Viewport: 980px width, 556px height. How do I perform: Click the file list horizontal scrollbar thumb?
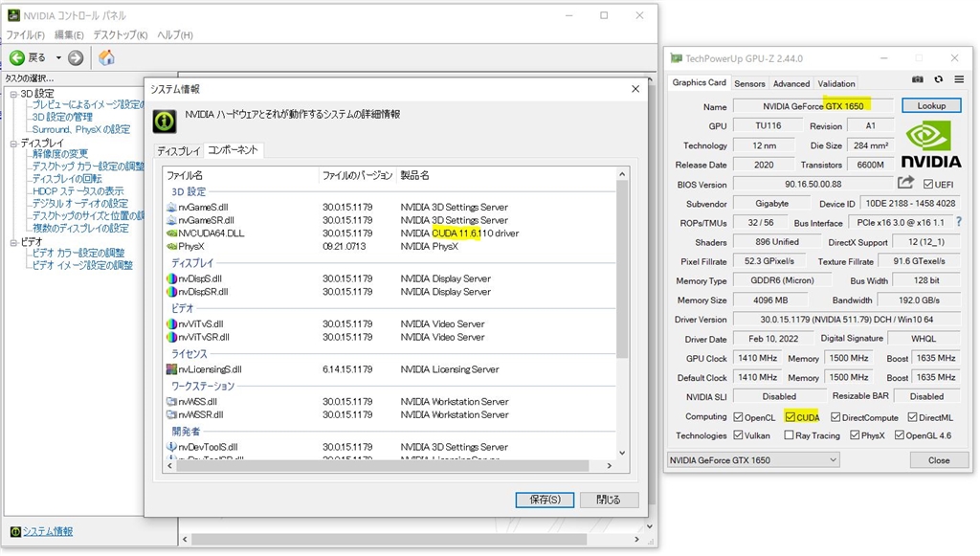coord(383,466)
